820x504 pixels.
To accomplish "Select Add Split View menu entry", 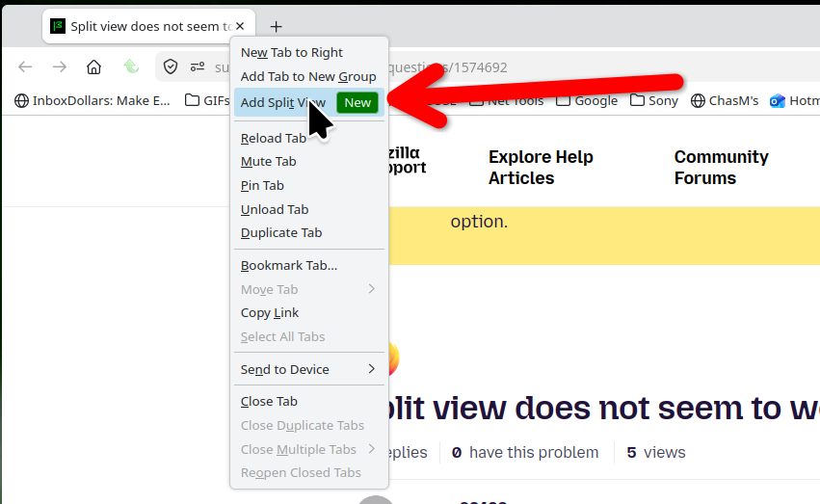I will pos(309,102).
